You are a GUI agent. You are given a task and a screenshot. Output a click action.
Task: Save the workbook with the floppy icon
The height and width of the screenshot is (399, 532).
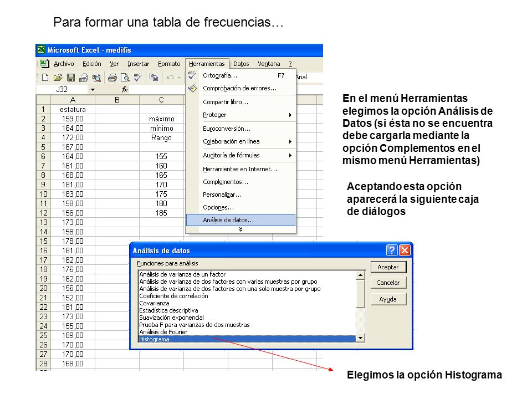(70, 78)
